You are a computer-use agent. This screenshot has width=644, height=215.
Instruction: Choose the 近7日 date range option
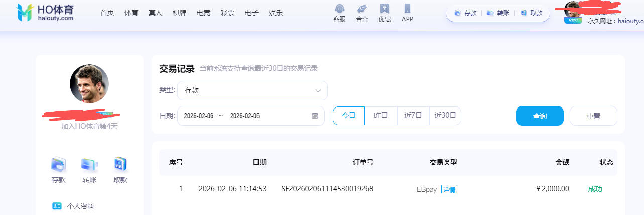coord(413,116)
